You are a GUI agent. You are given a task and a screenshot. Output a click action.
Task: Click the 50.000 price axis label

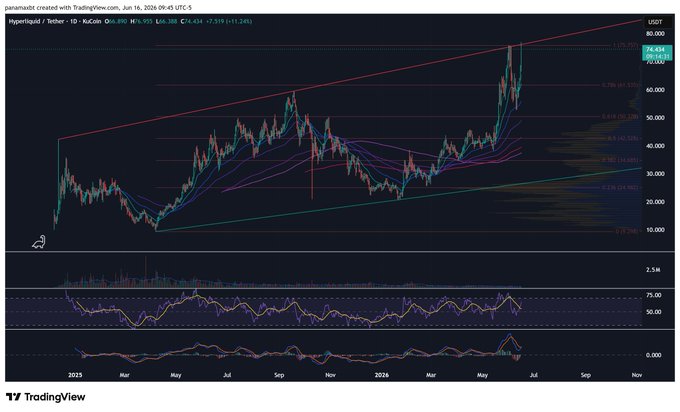click(x=655, y=118)
